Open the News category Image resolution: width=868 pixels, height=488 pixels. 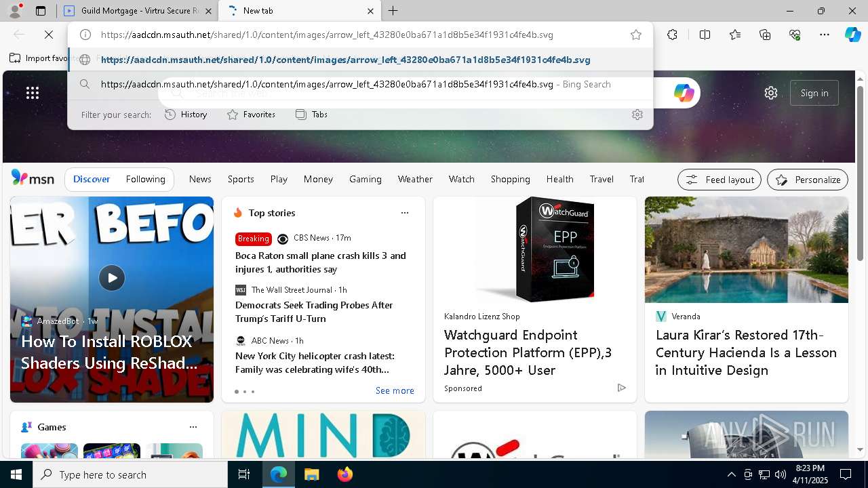click(200, 179)
